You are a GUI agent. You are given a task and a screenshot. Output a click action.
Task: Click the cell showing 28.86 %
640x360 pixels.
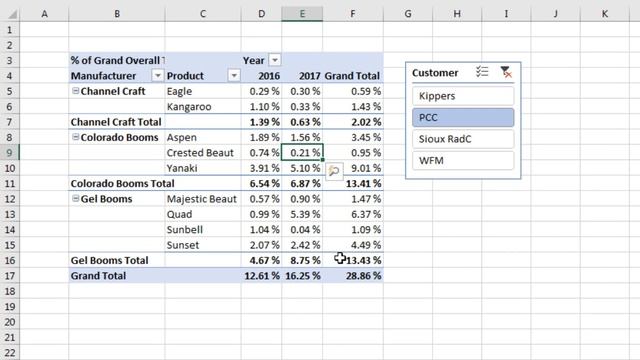(x=353, y=276)
